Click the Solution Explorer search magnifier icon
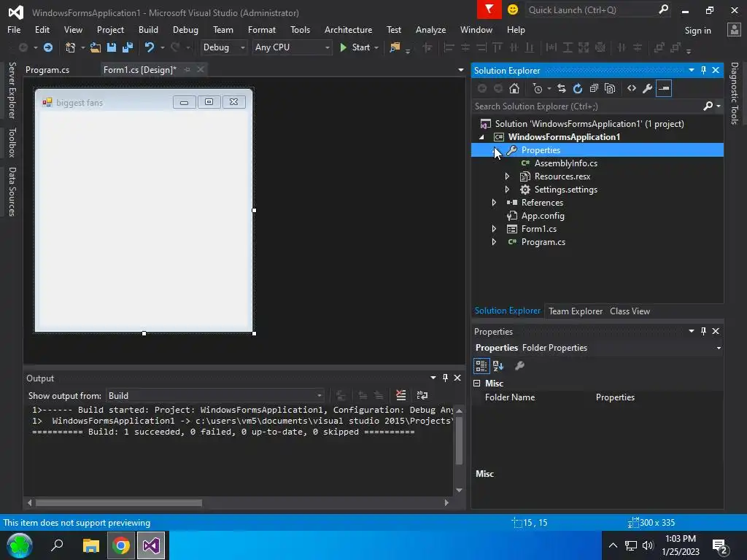Viewport: 747px width, 560px height. click(708, 106)
